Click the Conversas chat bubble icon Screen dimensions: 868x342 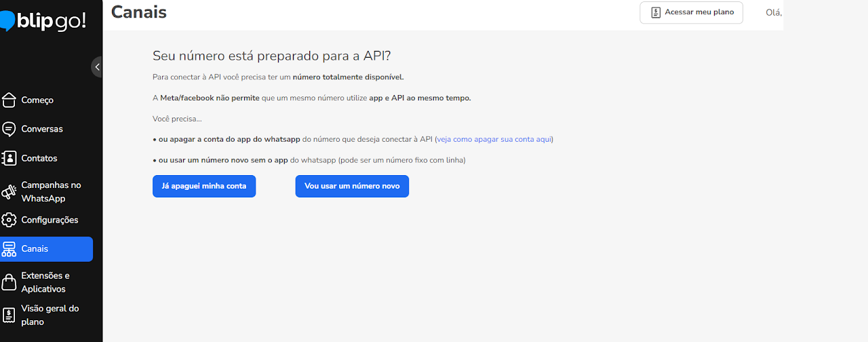(9, 129)
